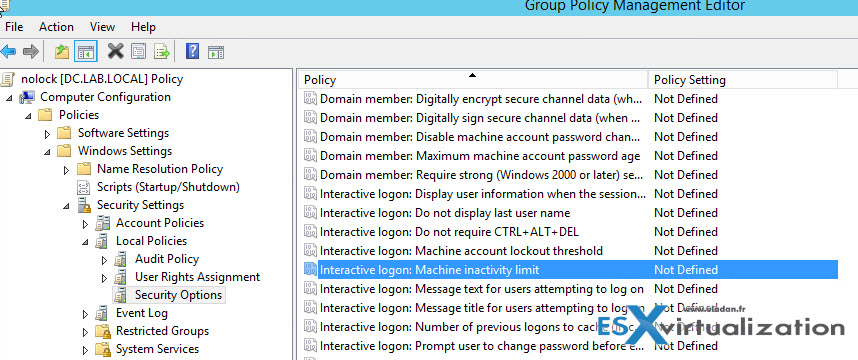
Task: Click the Delete (X) toolbar icon
Action: point(115,52)
